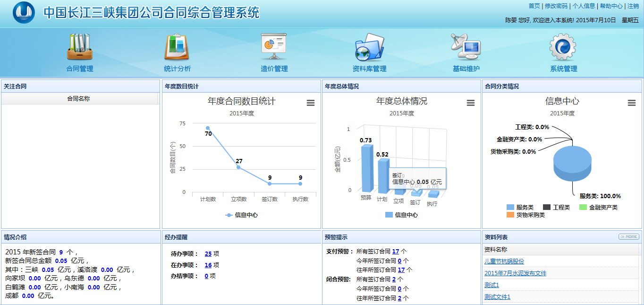Click the blue 服务类 pie slice

click(x=572, y=163)
